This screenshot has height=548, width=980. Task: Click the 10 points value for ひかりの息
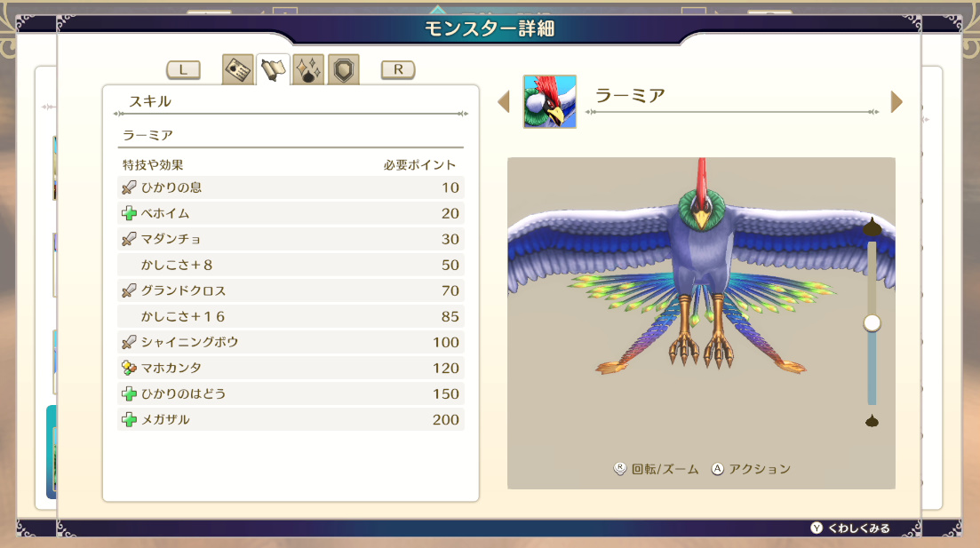(x=450, y=187)
